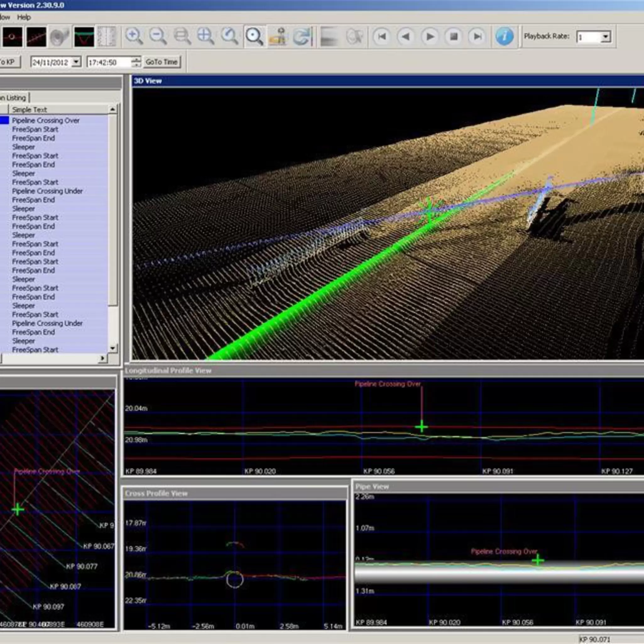Play the survey forward

coord(430,36)
